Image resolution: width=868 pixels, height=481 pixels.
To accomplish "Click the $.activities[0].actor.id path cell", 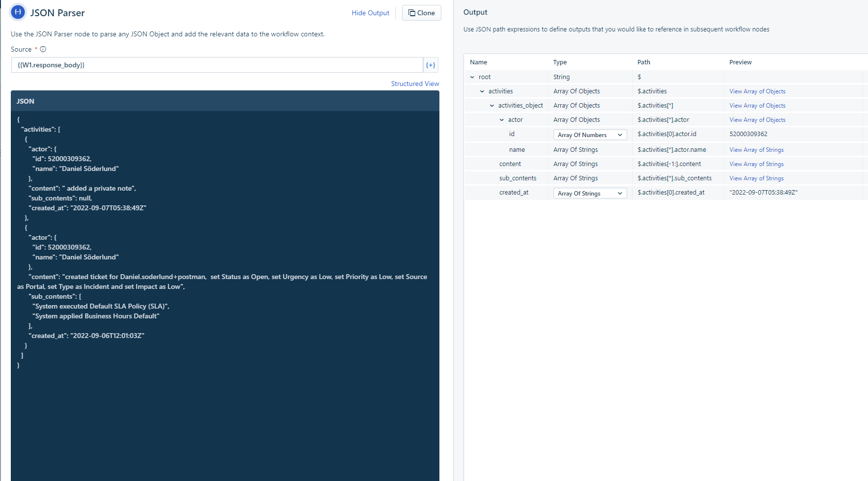I will (667, 134).
